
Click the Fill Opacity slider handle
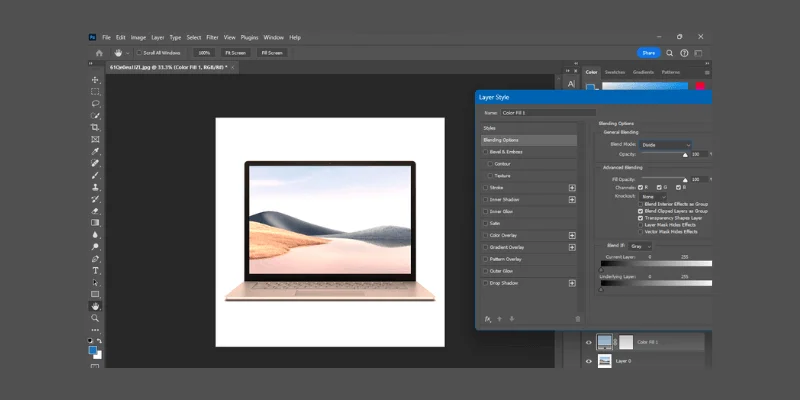685,180
